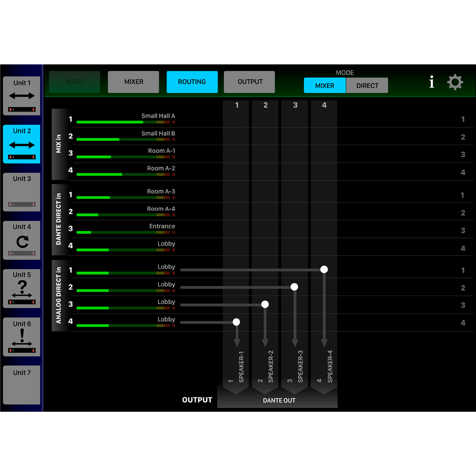Select Unit 5 with question mark icon
This screenshot has width=476, height=476.
(22, 288)
